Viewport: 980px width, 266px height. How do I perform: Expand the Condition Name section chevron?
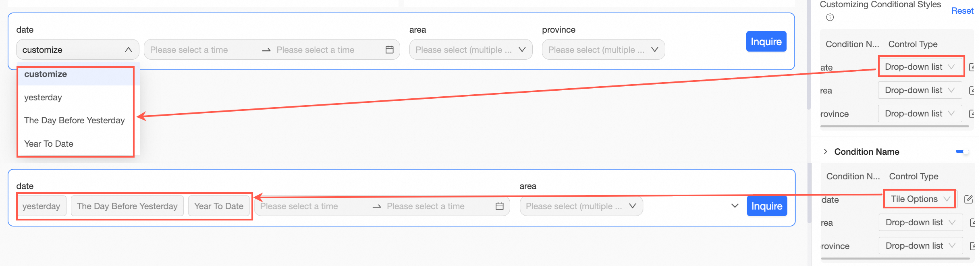tap(825, 152)
